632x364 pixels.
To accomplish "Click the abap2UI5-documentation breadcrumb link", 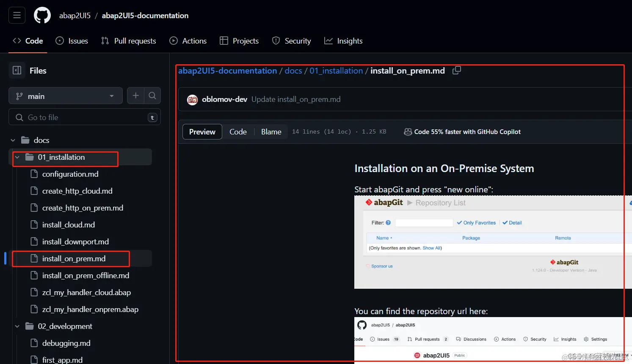I will coord(227,71).
